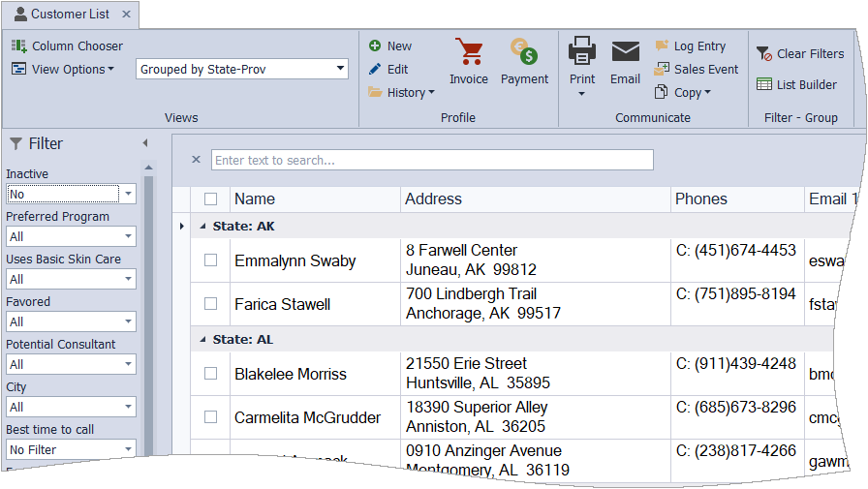Sort by the Name column header

click(255, 199)
